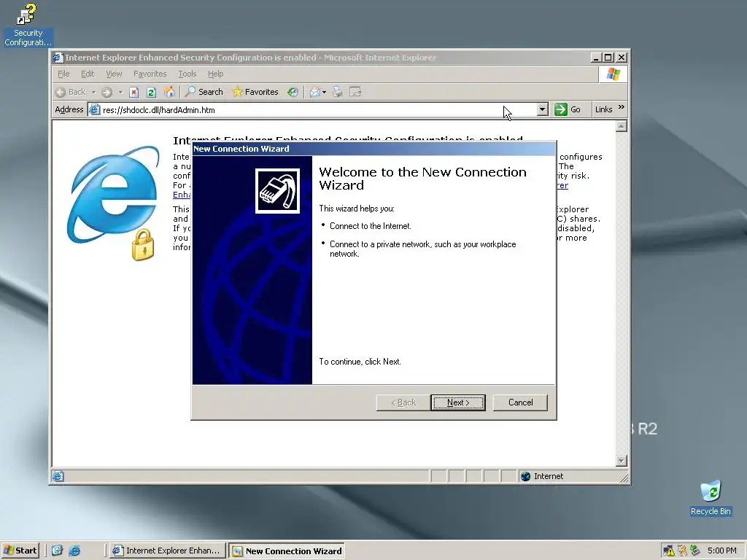The image size is (747, 560).
Task: Cancel the New Connection Wizard
Action: [520, 402]
